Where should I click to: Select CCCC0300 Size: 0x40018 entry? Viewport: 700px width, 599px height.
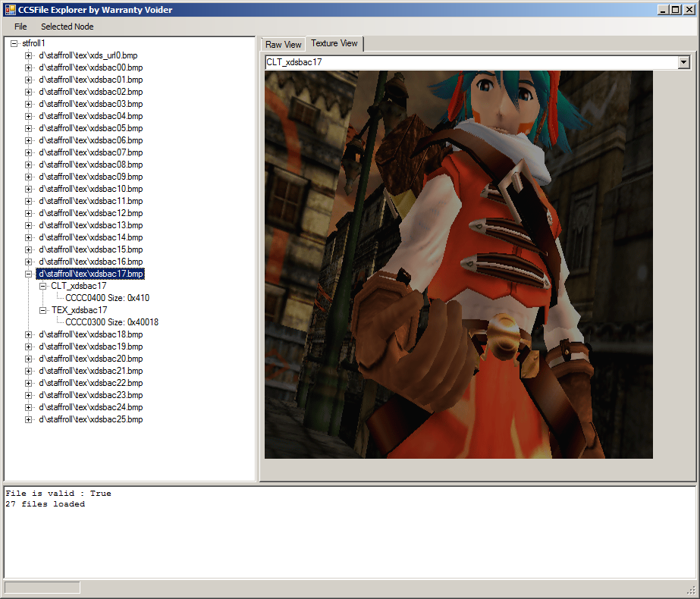pos(111,321)
